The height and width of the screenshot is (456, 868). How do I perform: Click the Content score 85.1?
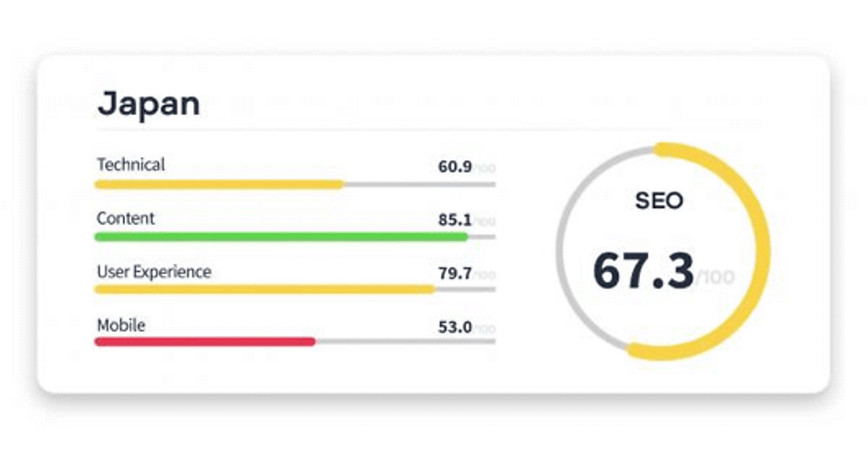point(455,220)
